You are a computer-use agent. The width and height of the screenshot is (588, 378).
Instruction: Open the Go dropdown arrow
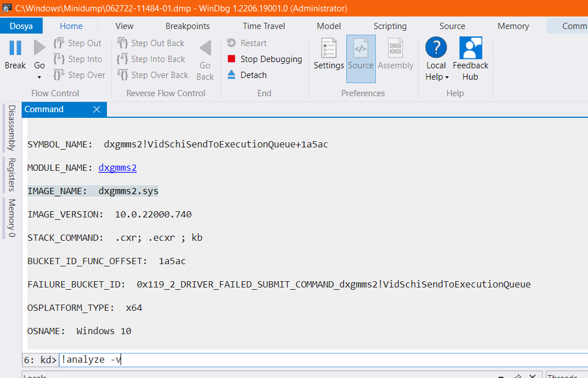[39, 77]
